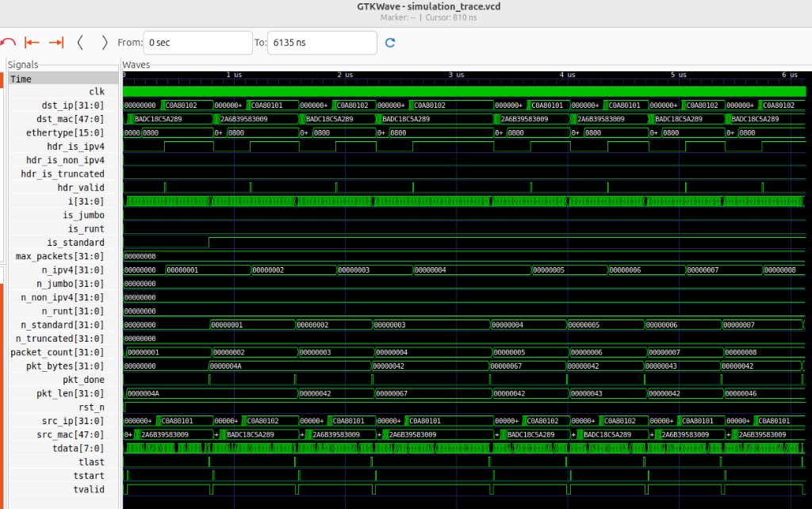The image size is (812, 509).
Task: Click max_packets waveform value 00000008
Action: (140, 256)
